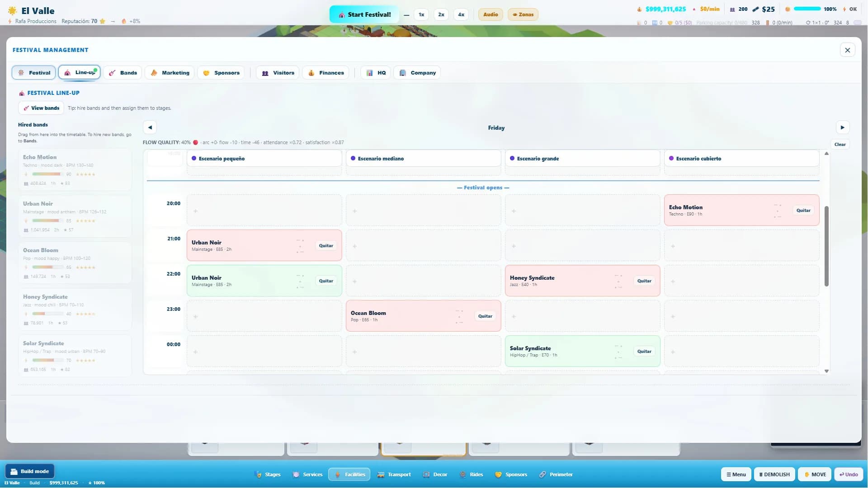Viewport: 868px width, 488px height.
Task: Set game speed to 1x
Action: 421,14
